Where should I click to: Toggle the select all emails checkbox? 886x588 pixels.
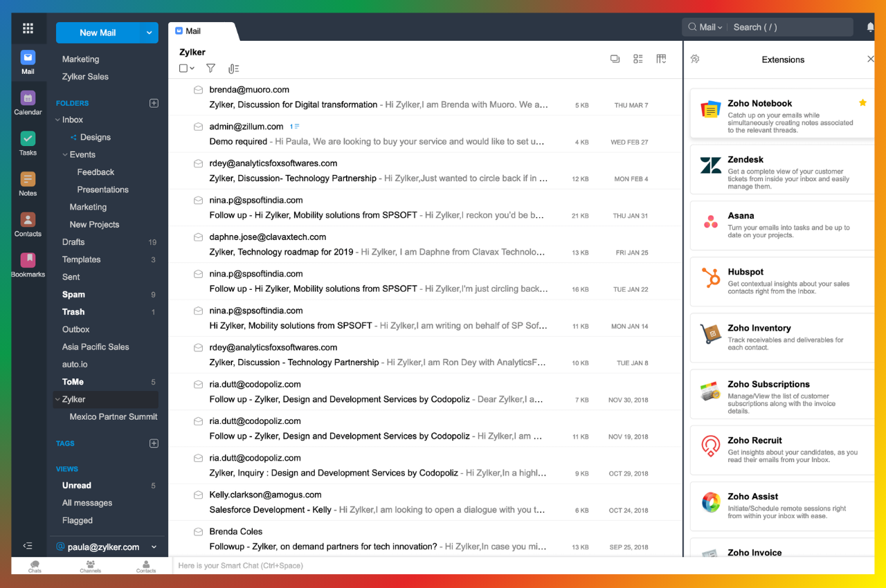(x=183, y=68)
